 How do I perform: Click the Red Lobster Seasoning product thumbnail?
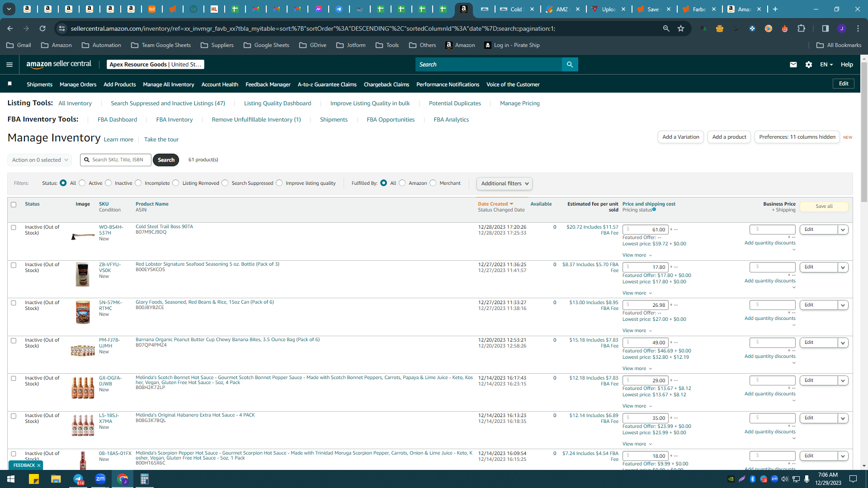point(82,274)
